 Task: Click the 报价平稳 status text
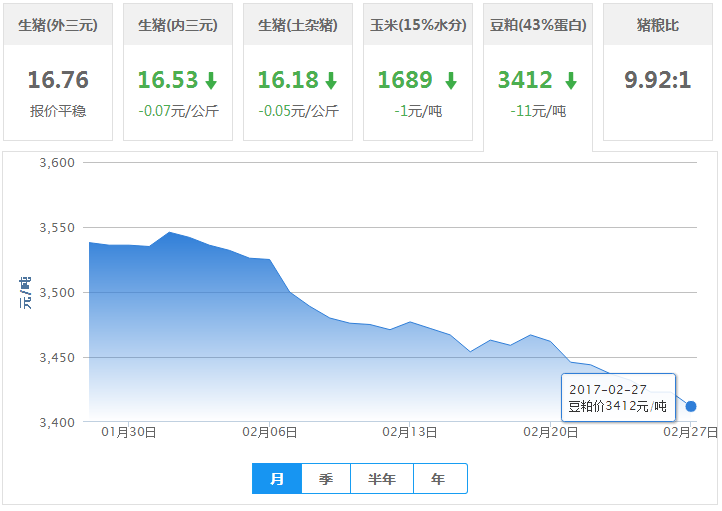58,111
